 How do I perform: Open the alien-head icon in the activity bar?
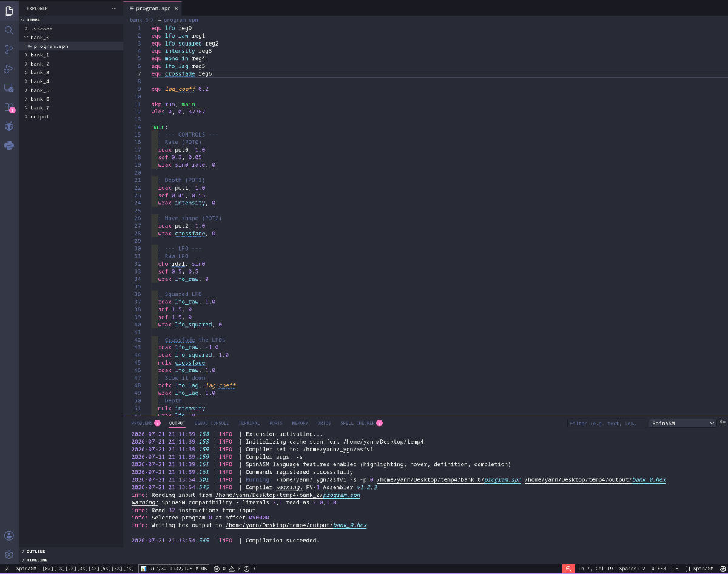tap(9, 126)
